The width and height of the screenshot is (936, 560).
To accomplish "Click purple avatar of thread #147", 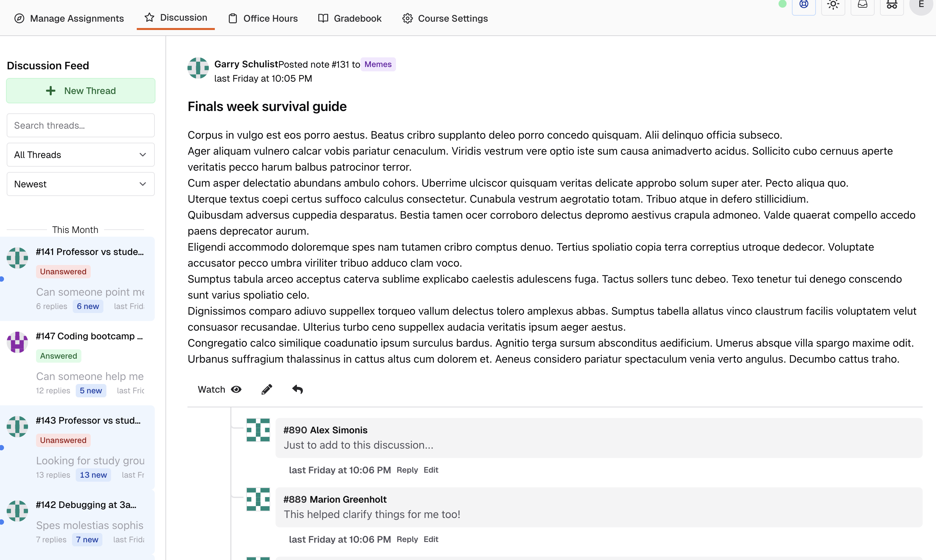I will [x=17, y=342].
